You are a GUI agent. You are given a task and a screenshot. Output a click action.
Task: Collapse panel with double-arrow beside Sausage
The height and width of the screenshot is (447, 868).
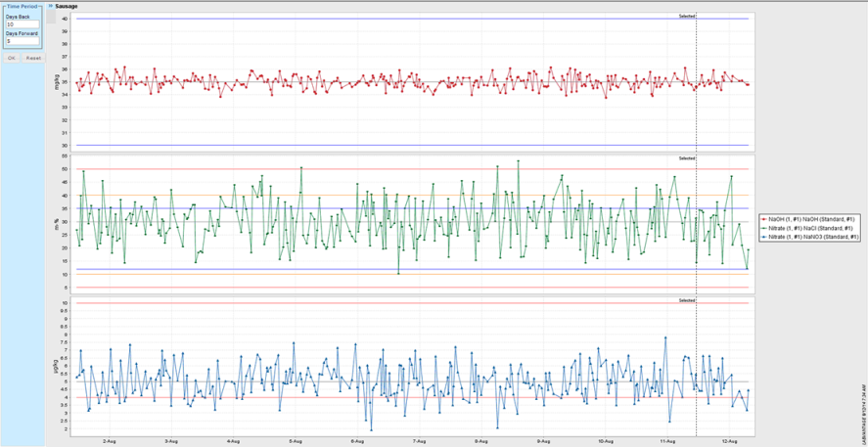[x=51, y=6]
